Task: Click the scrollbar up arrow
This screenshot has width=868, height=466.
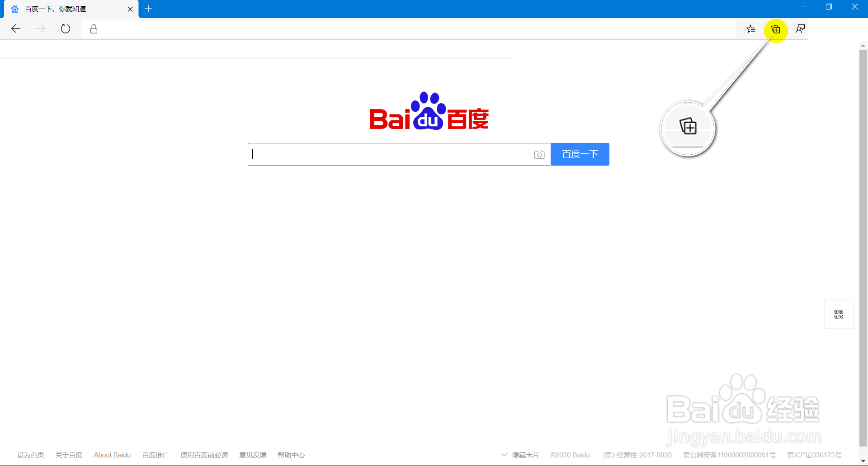Action: tap(863, 45)
